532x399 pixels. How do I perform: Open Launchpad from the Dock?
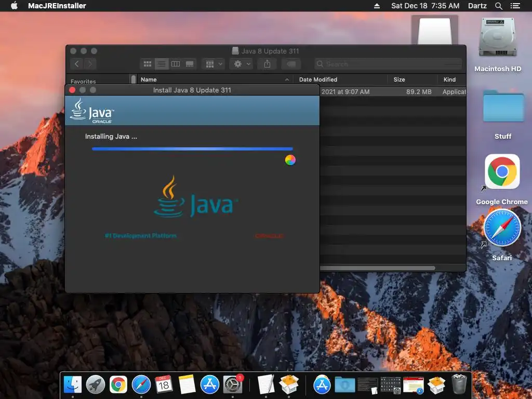96,384
